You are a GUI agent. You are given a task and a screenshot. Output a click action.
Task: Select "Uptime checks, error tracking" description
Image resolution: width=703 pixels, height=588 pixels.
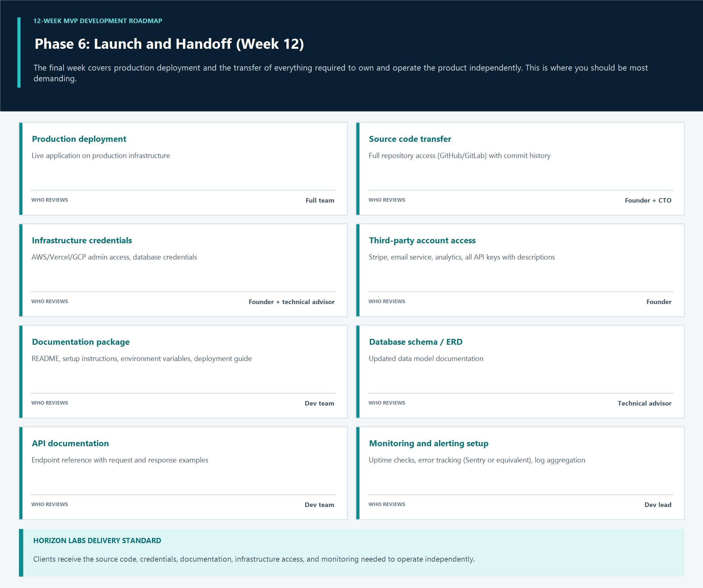[x=477, y=460]
